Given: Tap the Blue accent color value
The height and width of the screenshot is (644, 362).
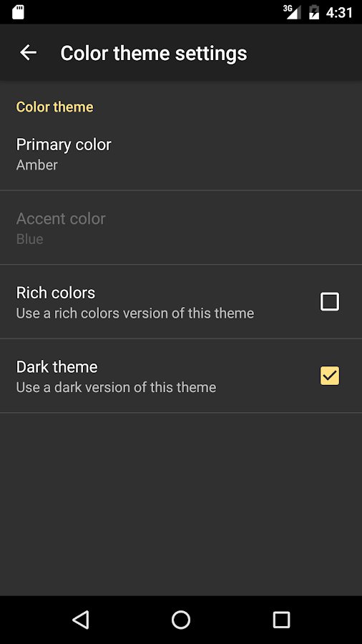Looking at the screenshot, I should 29,239.
